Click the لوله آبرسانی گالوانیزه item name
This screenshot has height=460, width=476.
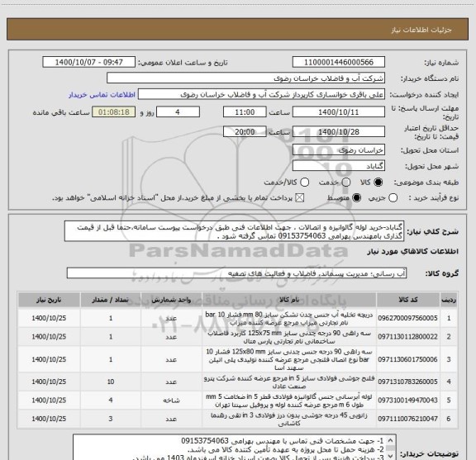pos(289,401)
